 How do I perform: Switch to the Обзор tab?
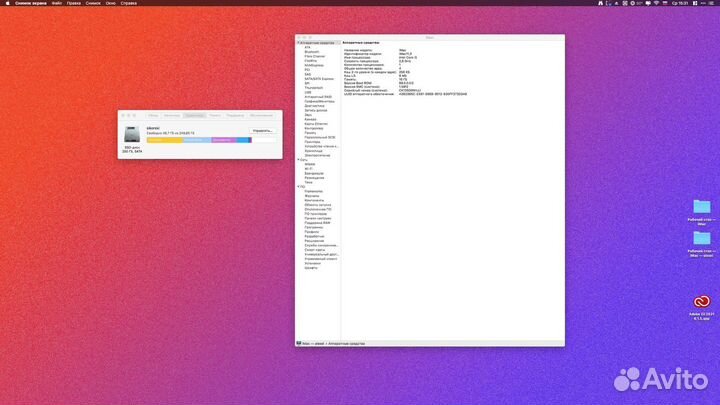(x=153, y=116)
